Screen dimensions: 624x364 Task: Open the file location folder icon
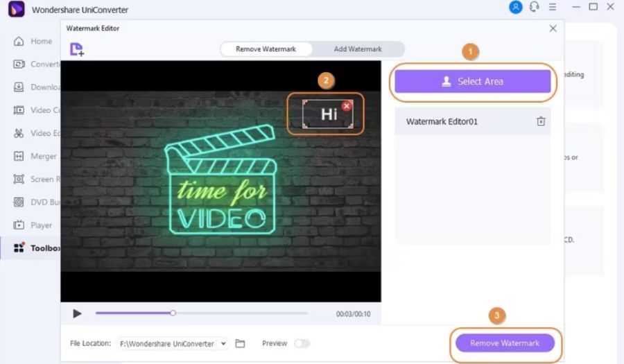(x=240, y=344)
